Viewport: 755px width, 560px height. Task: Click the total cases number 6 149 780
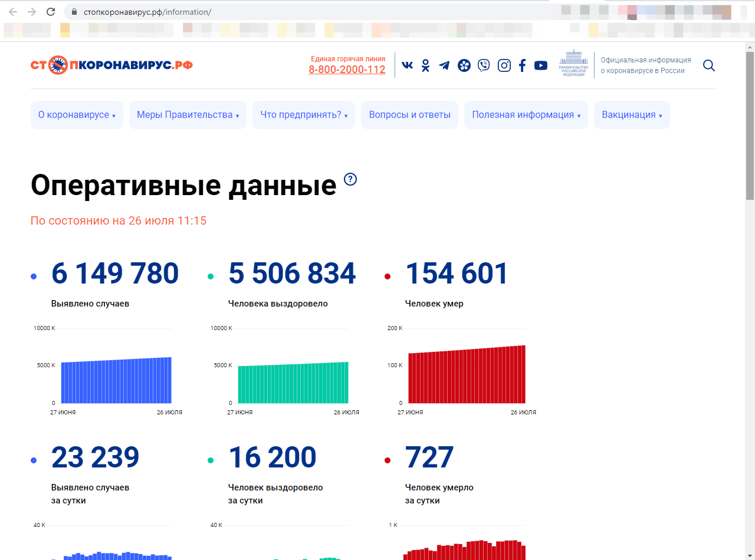pyautogui.click(x=115, y=274)
